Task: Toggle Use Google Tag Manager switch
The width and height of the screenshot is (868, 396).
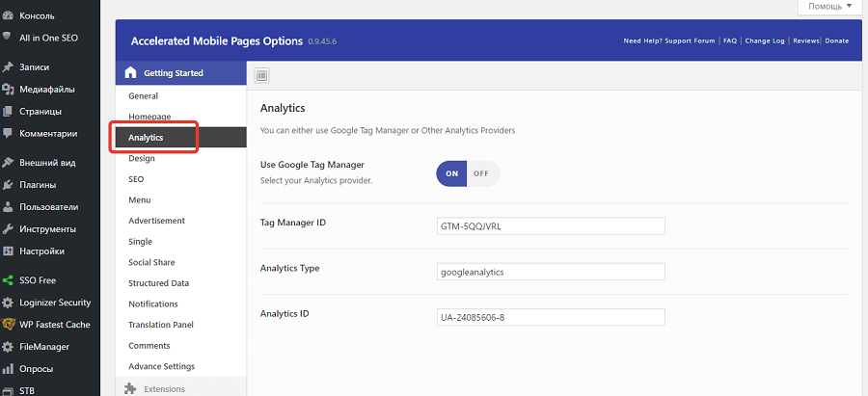Action: point(468,173)
